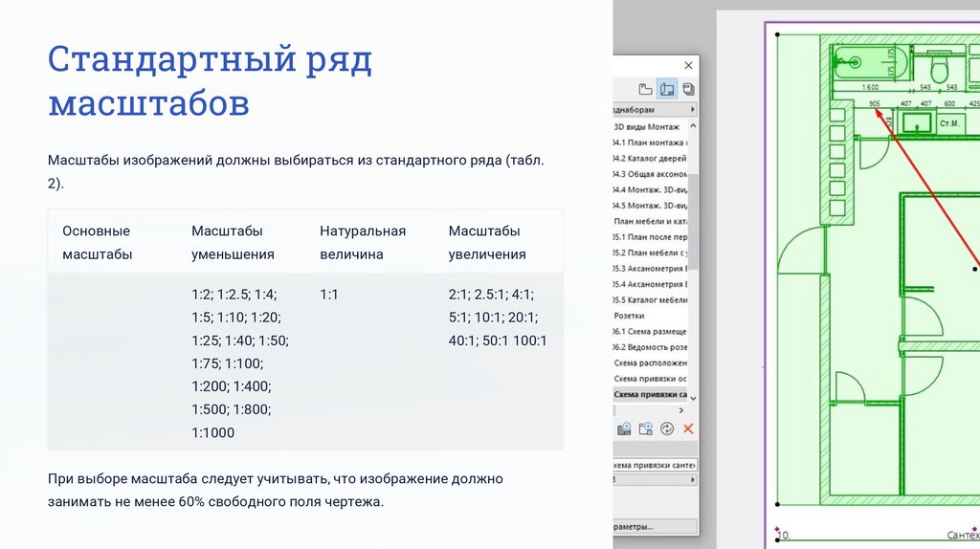Select 'Схема привязки ос' view

[650, 379]
